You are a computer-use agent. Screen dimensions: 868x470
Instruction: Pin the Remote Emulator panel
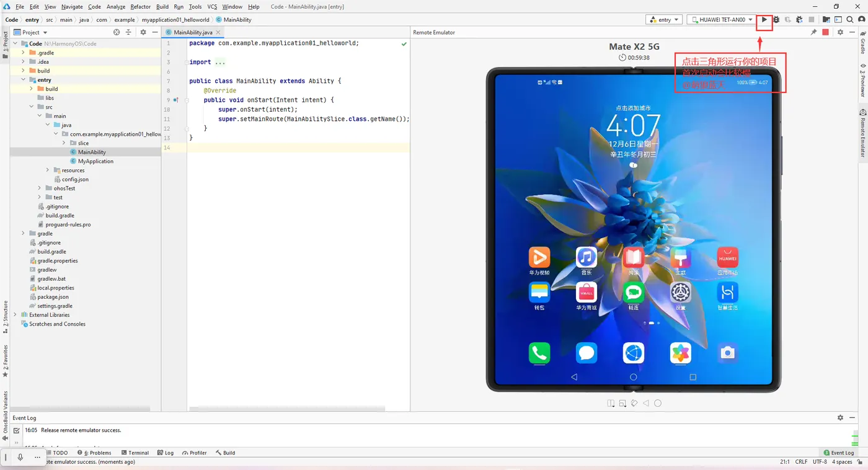(x=813, y=32)
